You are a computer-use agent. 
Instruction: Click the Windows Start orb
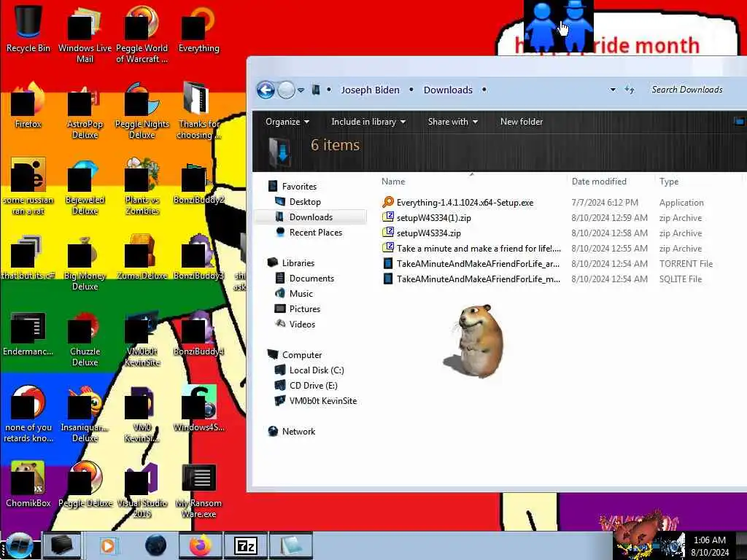pyautogui.click(x=19, y=545)
